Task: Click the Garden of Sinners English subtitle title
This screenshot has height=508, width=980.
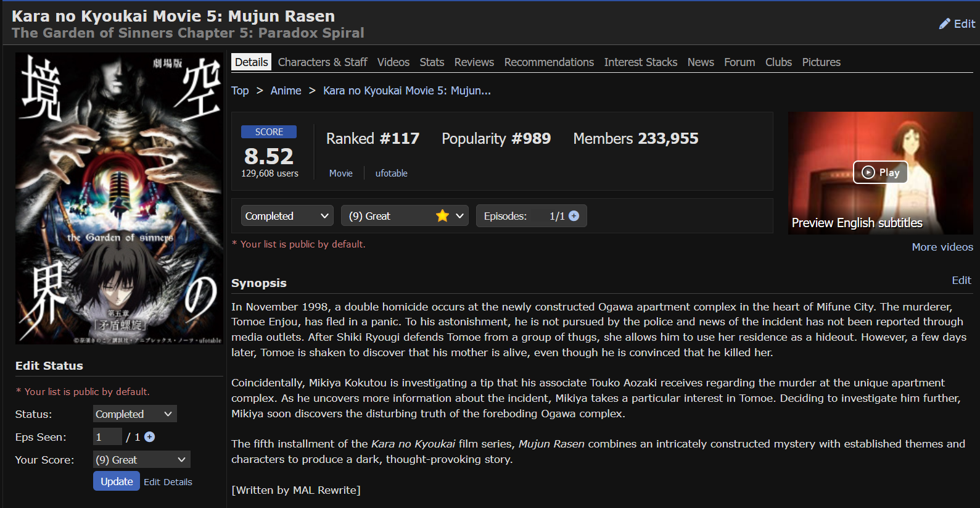Action: pyautogui.click(x=188, y=33)
